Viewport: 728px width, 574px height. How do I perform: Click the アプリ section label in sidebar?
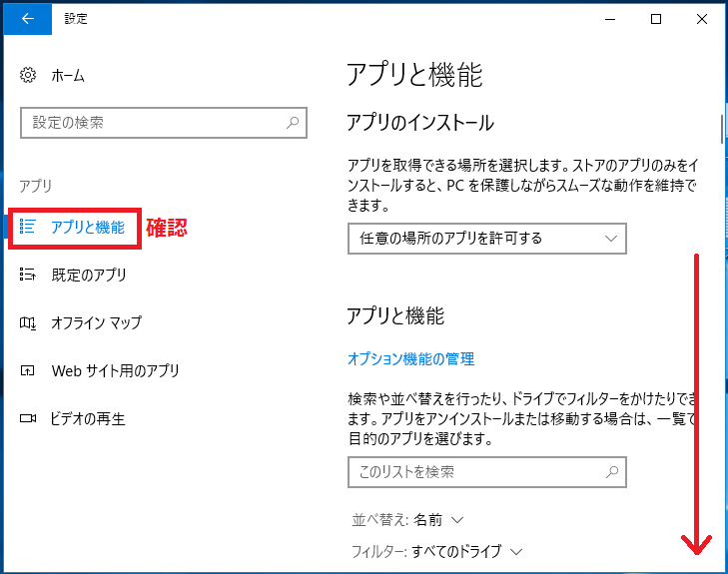point(35,186)
